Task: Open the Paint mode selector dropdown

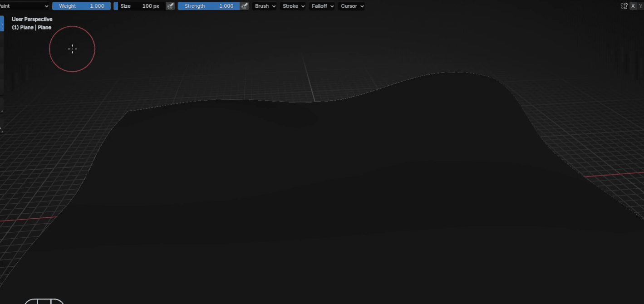Action: click(25, 6)
